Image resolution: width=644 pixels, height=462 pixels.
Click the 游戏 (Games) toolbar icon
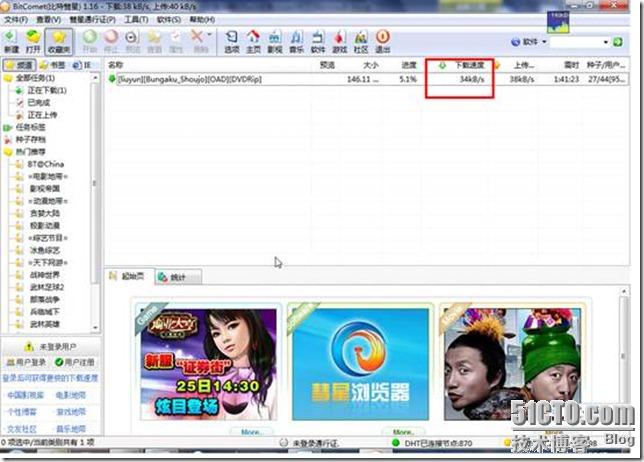tap(339, 41)
